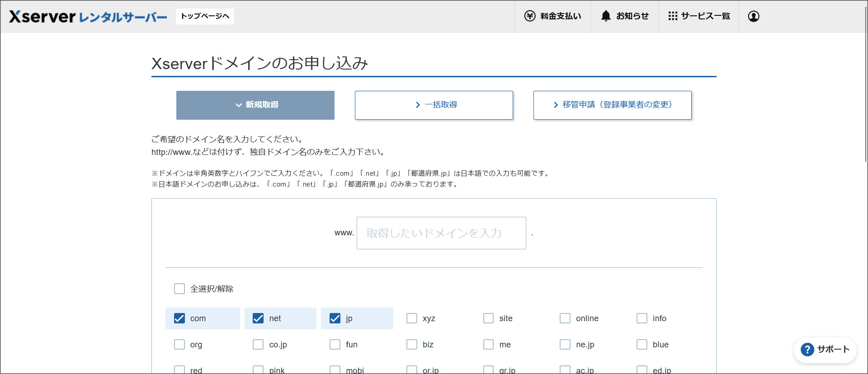This screenshot has height=374, width=868.
Task: Open the サポート help button
Action: [825, 350]
